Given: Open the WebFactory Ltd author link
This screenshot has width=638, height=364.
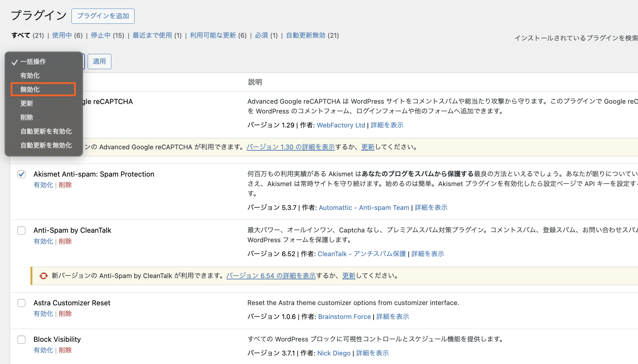Looking at the screenshot, I should click(x=341, y=125).
